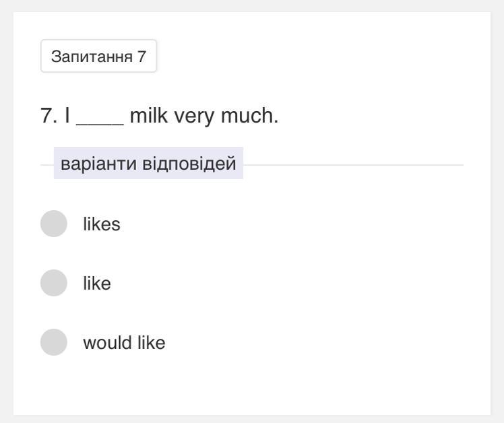Choose the 'like' radio button

(x=54, y=283)
